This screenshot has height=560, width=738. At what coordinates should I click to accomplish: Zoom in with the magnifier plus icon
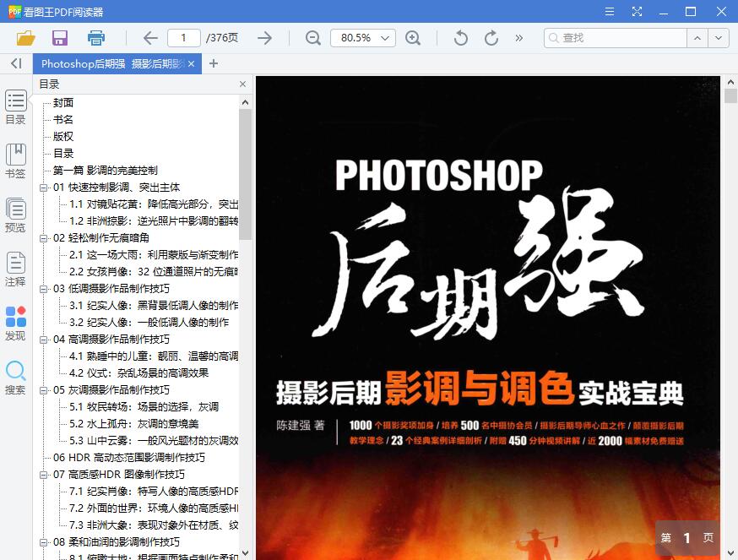tap(414, 38)
